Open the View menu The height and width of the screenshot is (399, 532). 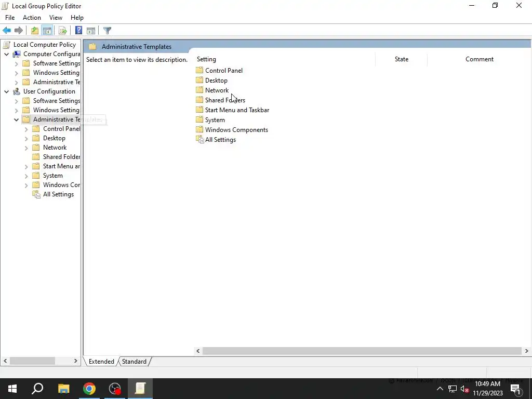[56, 18]
